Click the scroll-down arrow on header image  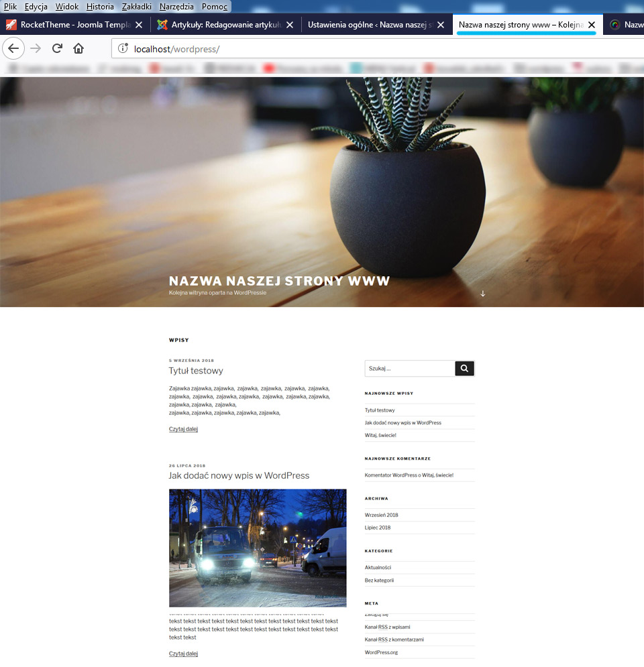click(x=483, y=294)
